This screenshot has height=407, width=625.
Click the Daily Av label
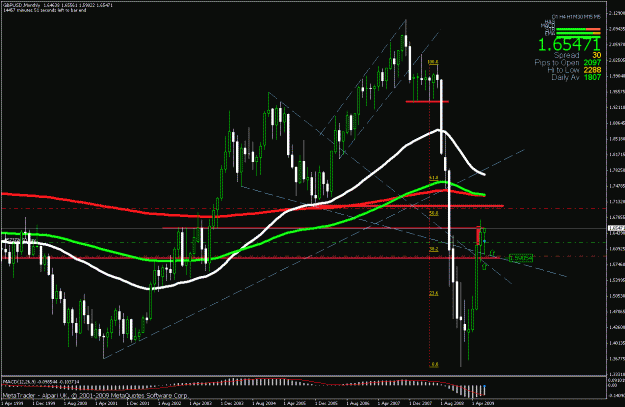point(565,77)
